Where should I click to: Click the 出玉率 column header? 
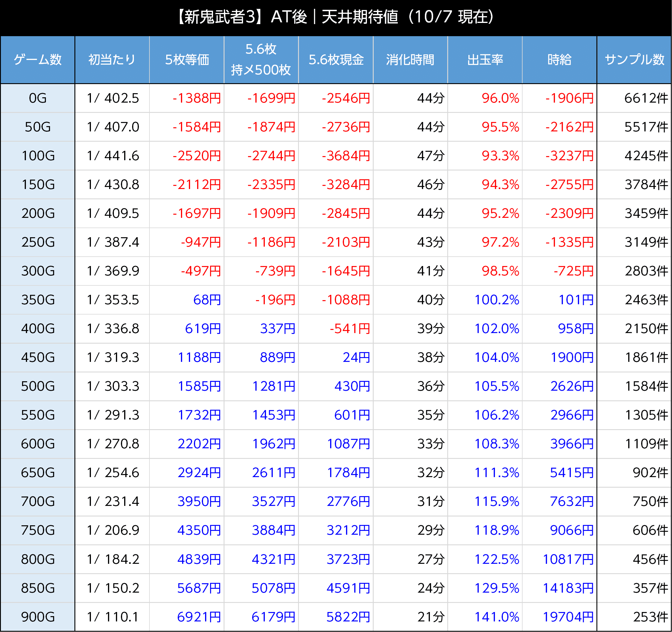coord(485,60)
